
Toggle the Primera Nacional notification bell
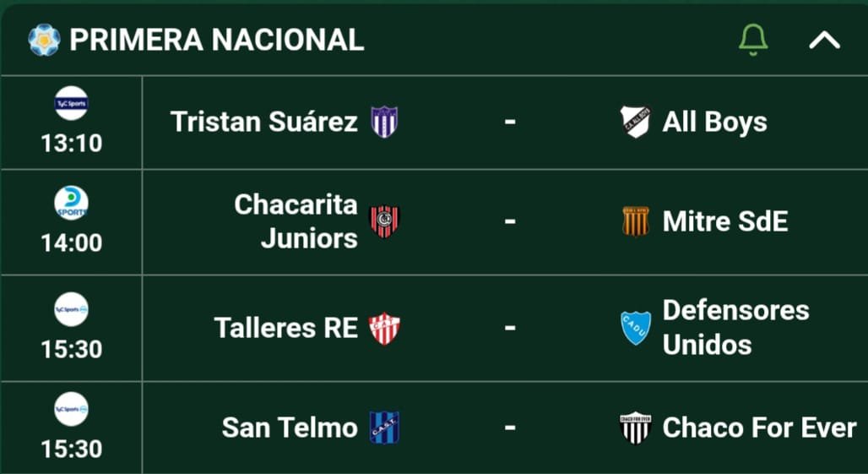tap(753, 40)
